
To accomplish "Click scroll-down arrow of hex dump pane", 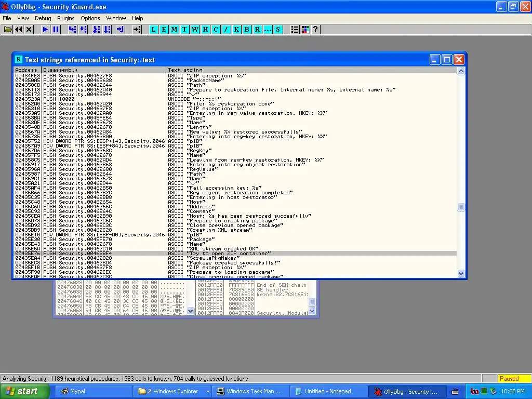I will click(190, 311).
